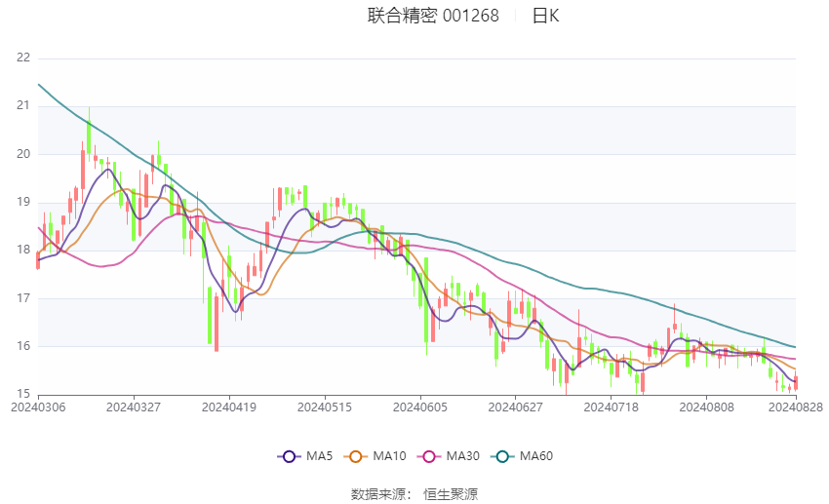Click the 日K period label

pos(545,16)
